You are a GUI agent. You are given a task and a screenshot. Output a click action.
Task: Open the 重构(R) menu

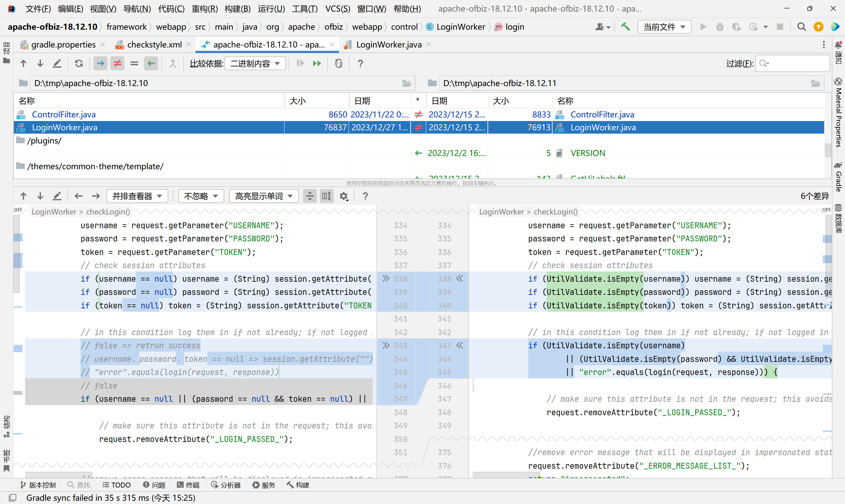coord(205,9)
